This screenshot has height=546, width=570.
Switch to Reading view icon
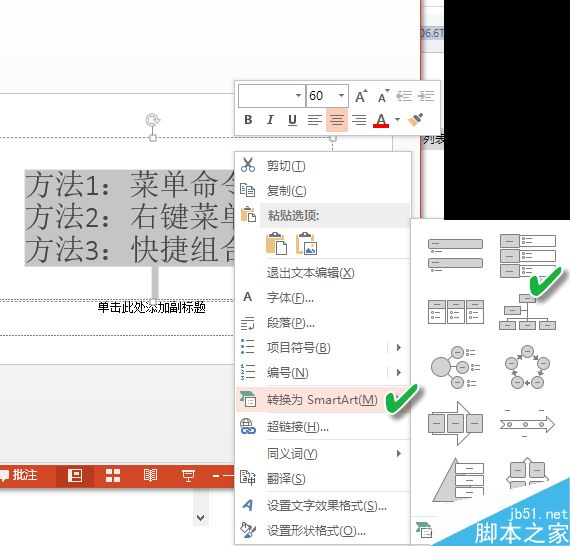tap(150, 475)
